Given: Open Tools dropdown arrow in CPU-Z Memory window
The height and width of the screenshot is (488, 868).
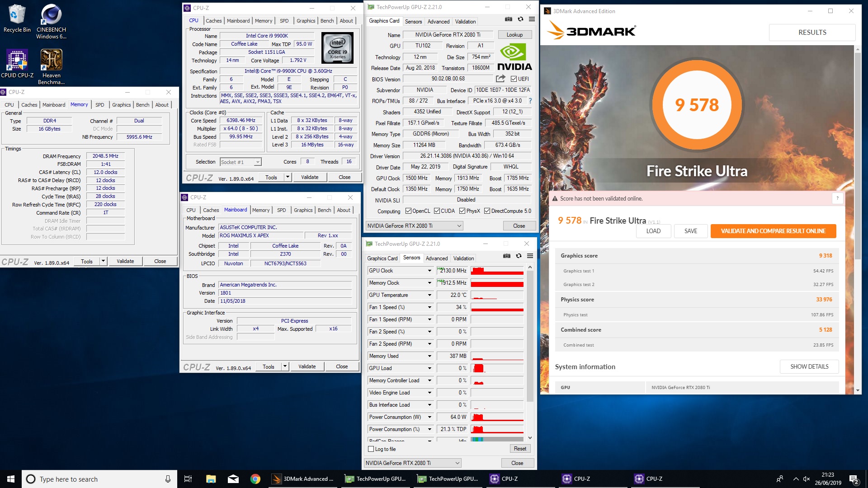Looking at the screenshot, I should (x=103, y=261).
